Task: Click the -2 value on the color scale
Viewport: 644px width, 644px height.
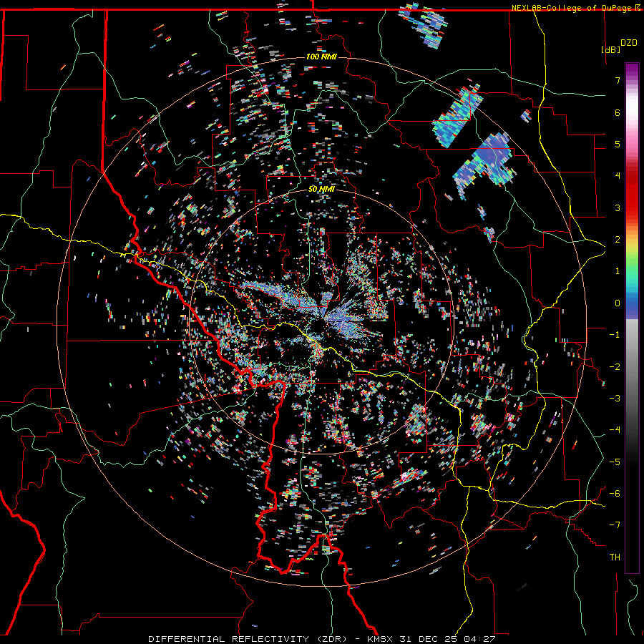Action: 615,367
